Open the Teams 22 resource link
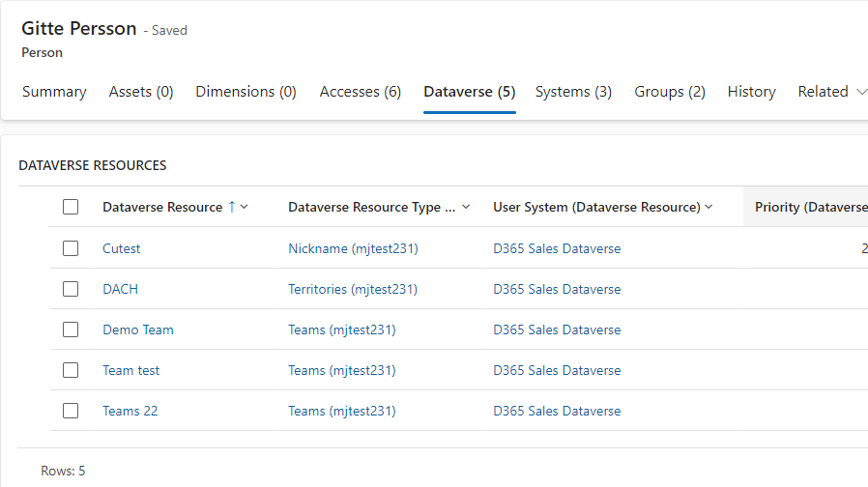Screen dimensions: 868x487 pos(130,411)
